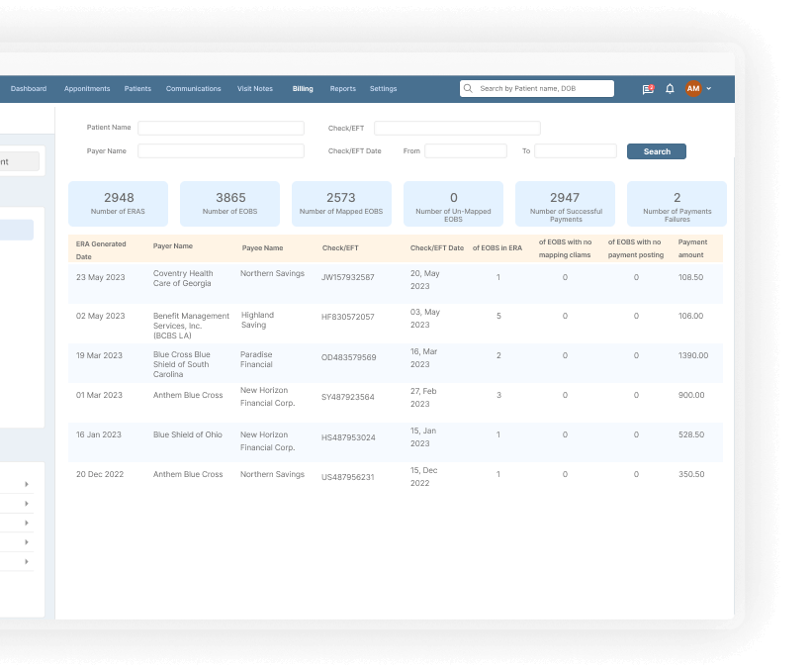Click the notifications bell icon
The image size is (812, 671).
[670, 89]
